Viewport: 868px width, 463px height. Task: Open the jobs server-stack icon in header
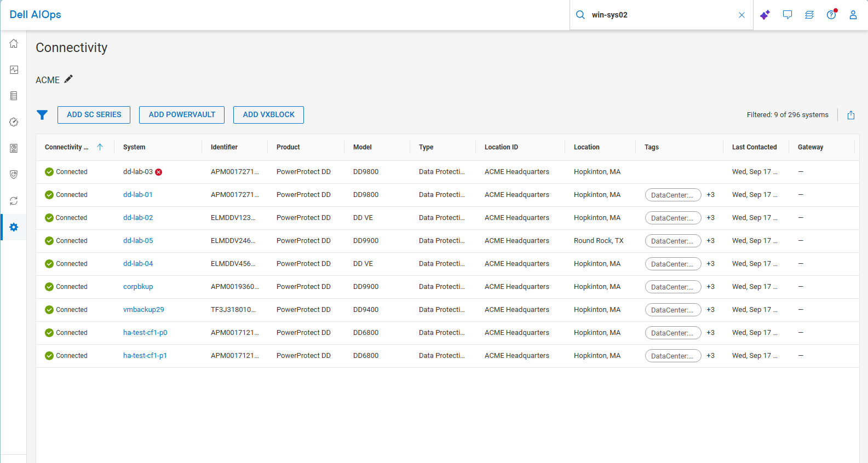point(809,15)
